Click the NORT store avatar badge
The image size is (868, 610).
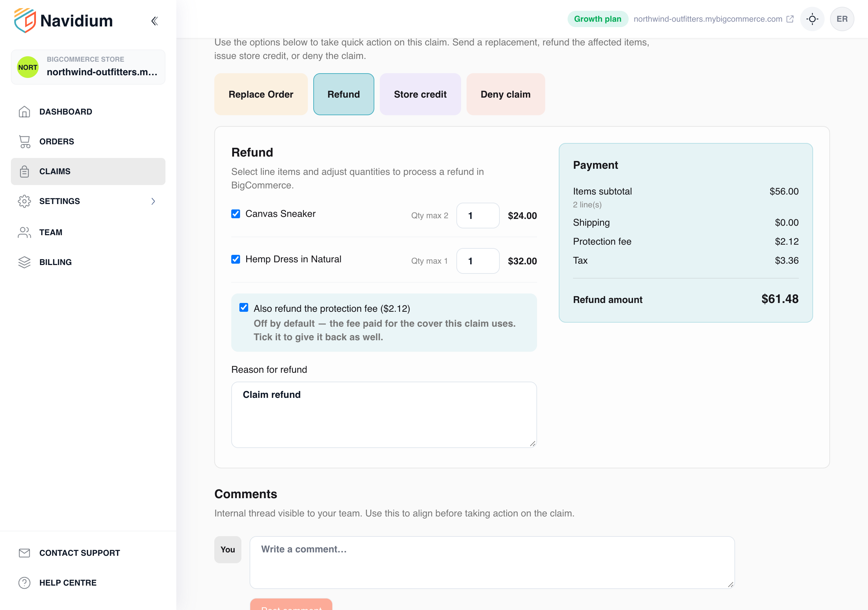click(x=28, y=67)
